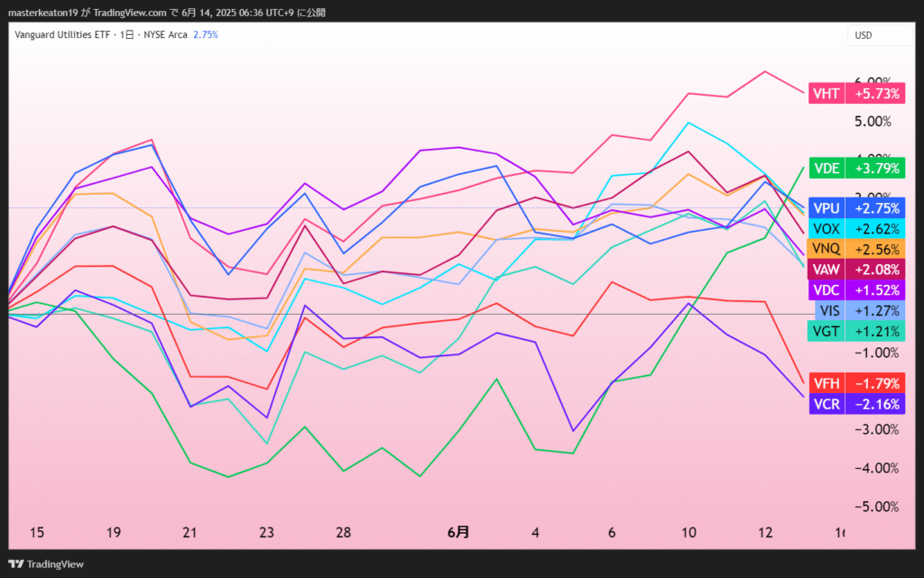
Task: Click the VDE +3.79% value tag
Action: pos(875,169)
